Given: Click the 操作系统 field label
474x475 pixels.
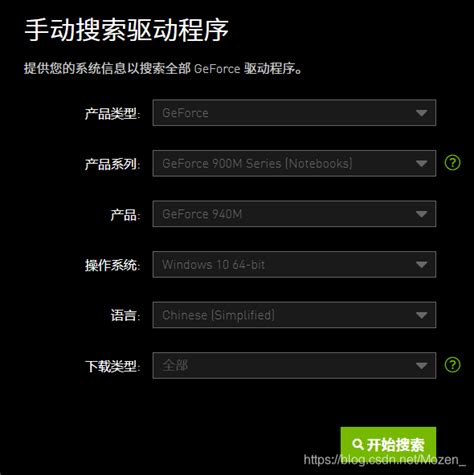Looking at the screenshot, I should [x=112, y=265].
